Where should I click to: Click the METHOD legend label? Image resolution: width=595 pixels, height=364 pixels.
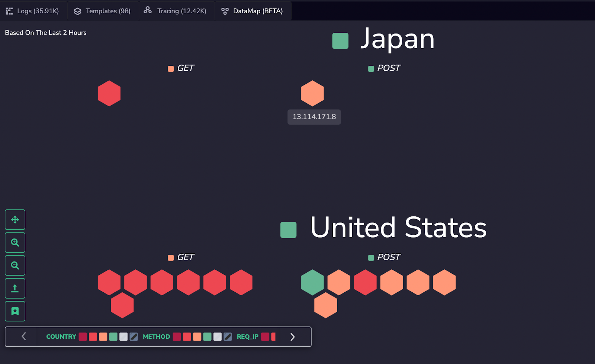156,337
